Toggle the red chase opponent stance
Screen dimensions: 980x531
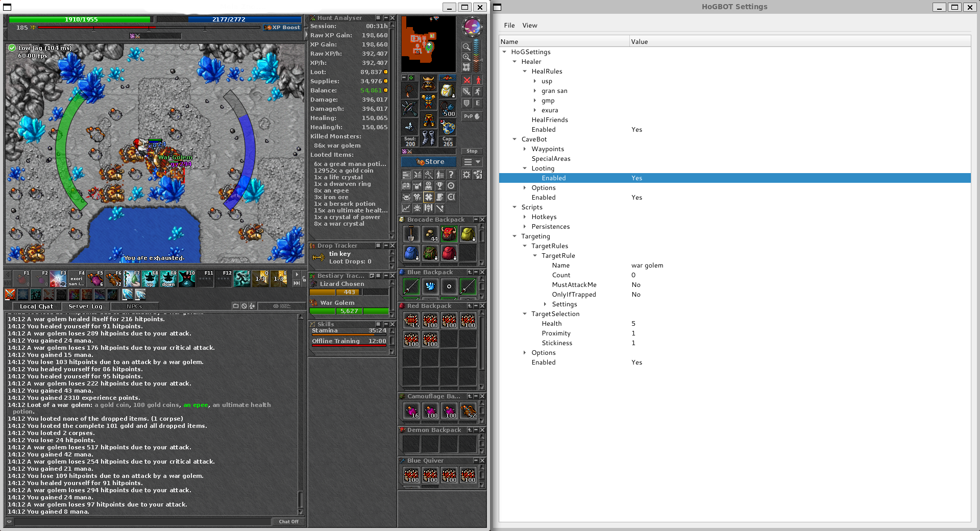click(478, 80)
